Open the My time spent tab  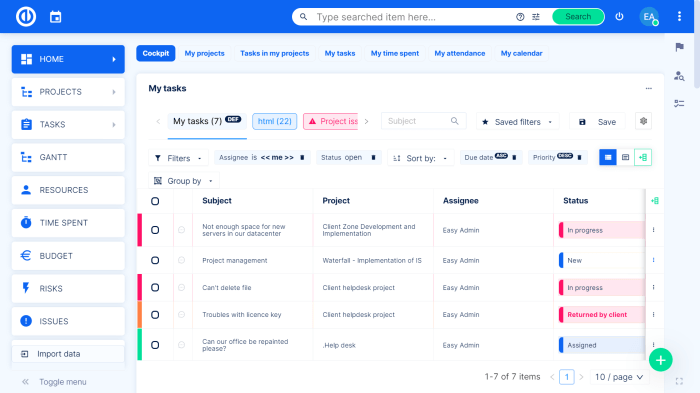395,53
